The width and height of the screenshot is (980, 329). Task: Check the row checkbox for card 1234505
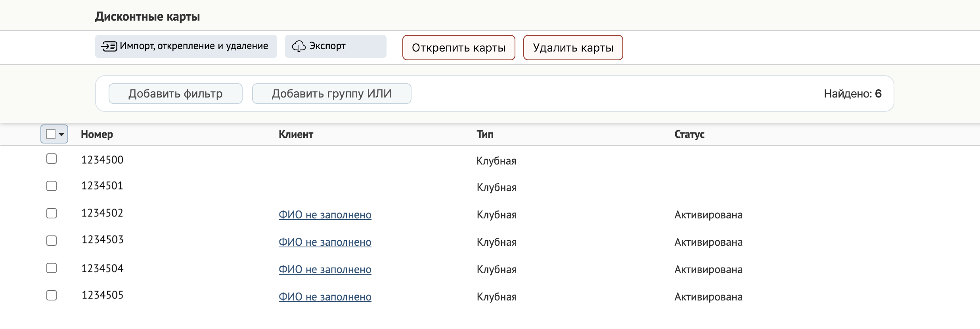[52, 295]
